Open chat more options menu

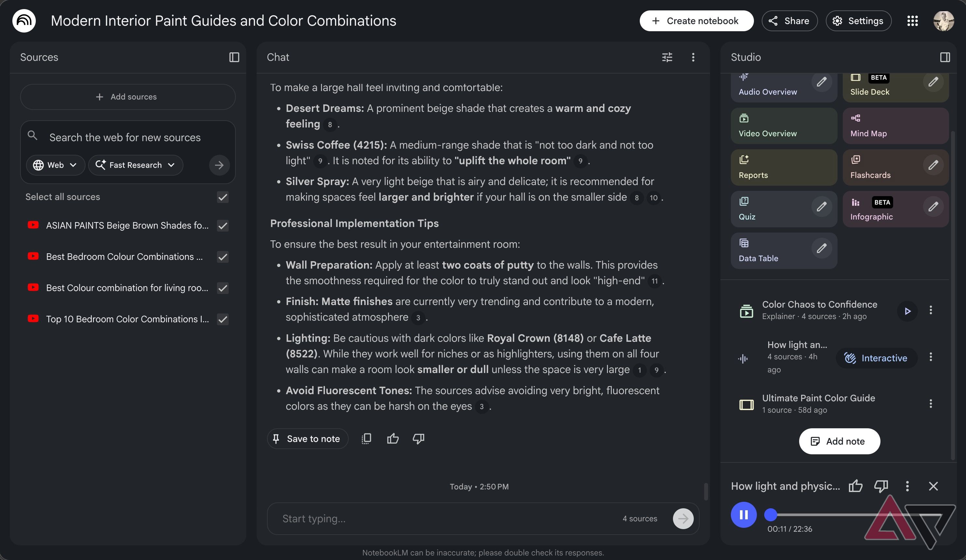click(693, 57)
